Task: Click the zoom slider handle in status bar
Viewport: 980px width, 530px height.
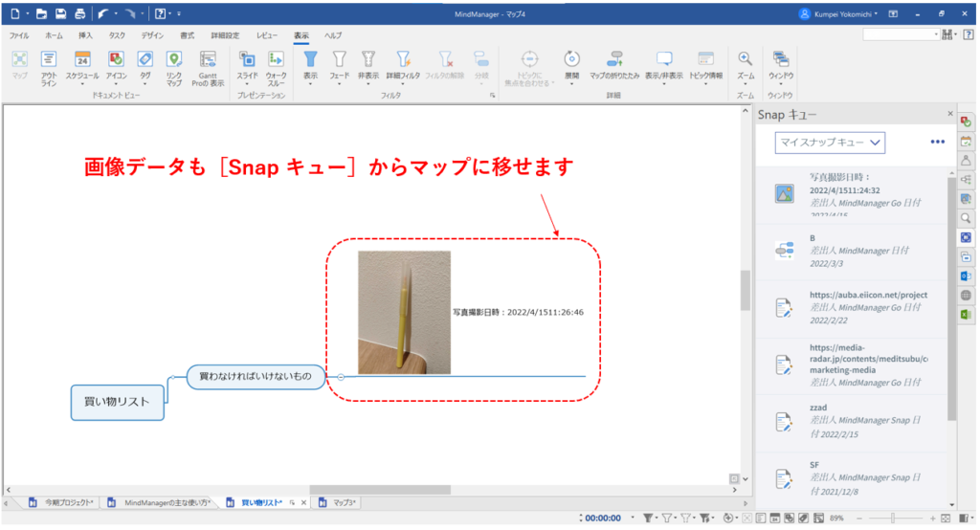Action: [x=893, y=519]
